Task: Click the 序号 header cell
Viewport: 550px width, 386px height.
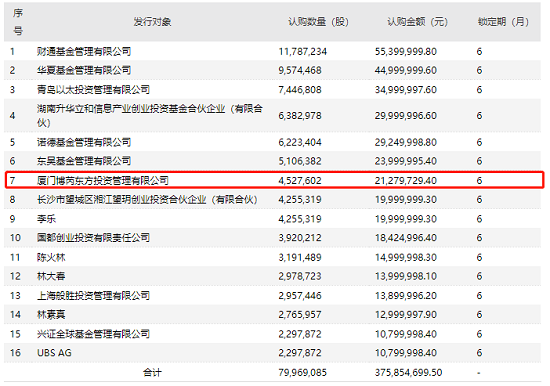Action: [18, 22]
